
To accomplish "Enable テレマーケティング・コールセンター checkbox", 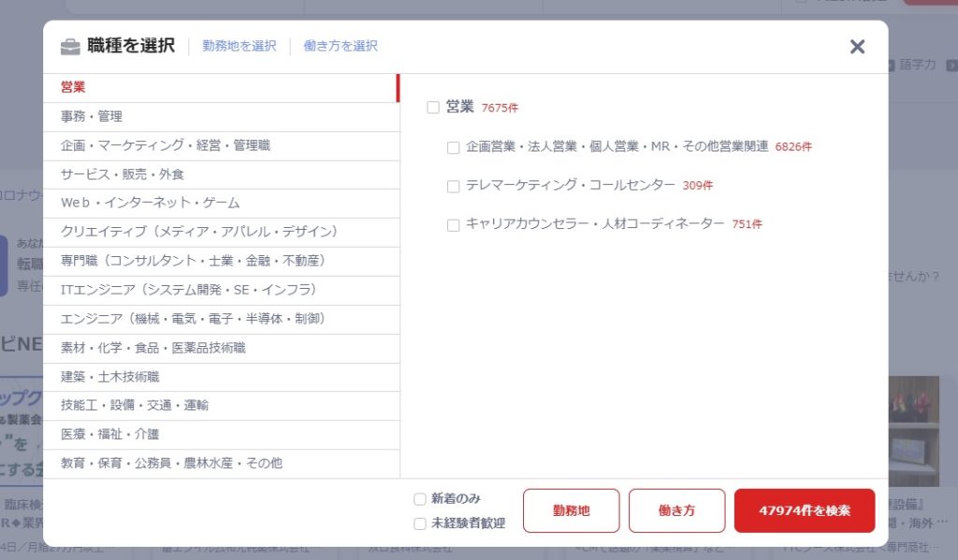I will pyautogui.click(x=454, y=186).
